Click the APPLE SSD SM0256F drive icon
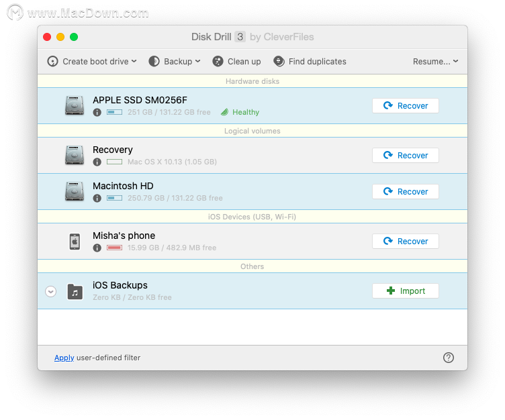This screenshot has height=420, width=505. [x=75, y=105]
